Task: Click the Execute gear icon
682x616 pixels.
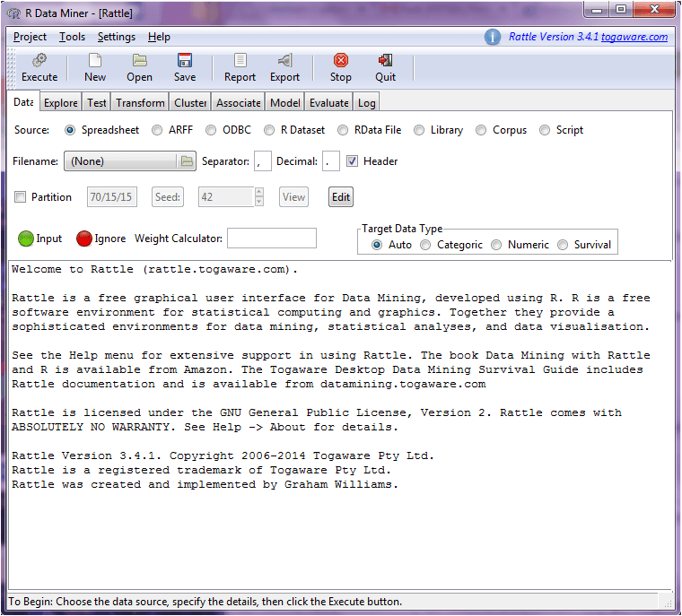Action: 39,61
